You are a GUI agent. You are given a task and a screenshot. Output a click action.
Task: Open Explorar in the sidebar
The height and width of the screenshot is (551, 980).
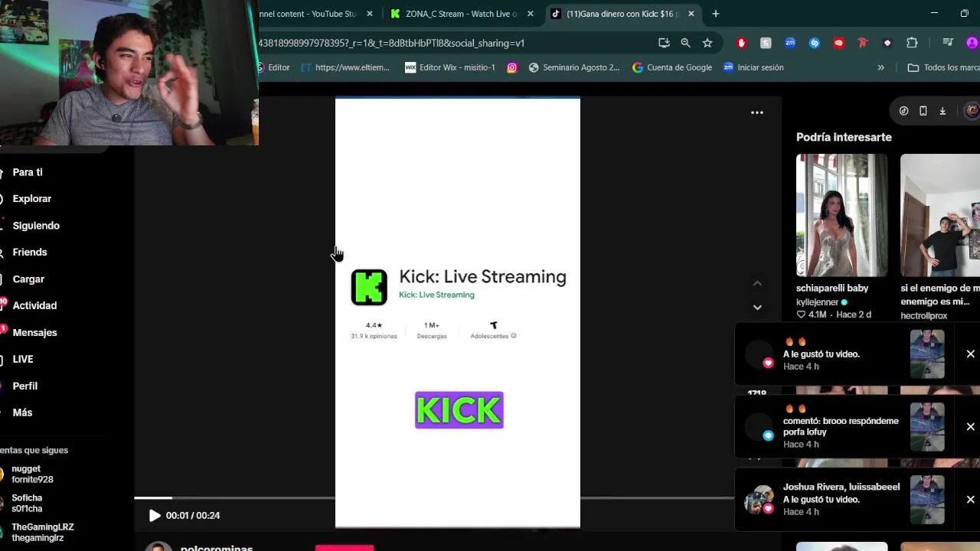32,199
